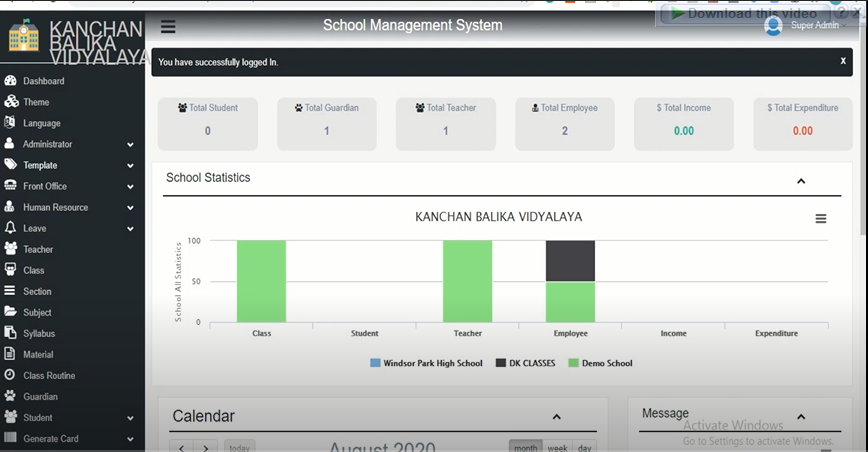The width and height of the screenshot is (868, 452).
Task: Collapse the School Statistics panel
Action: pyautogui.click(x=801, y=181)
